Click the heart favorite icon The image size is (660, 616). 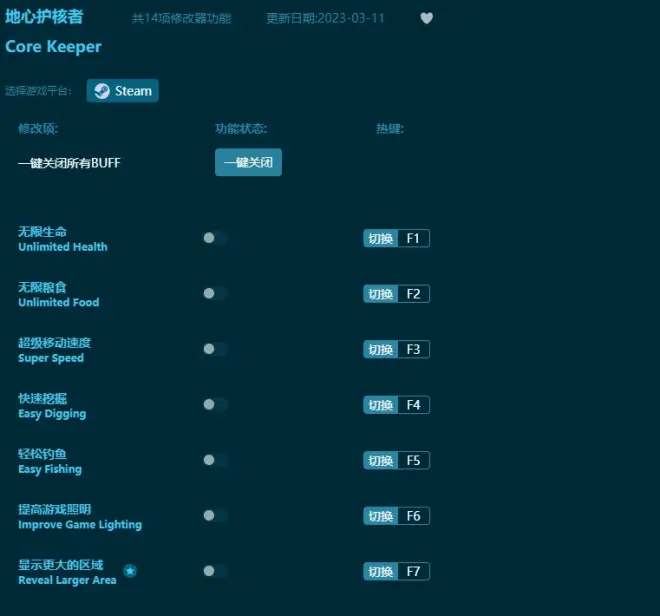click(427, 18)
